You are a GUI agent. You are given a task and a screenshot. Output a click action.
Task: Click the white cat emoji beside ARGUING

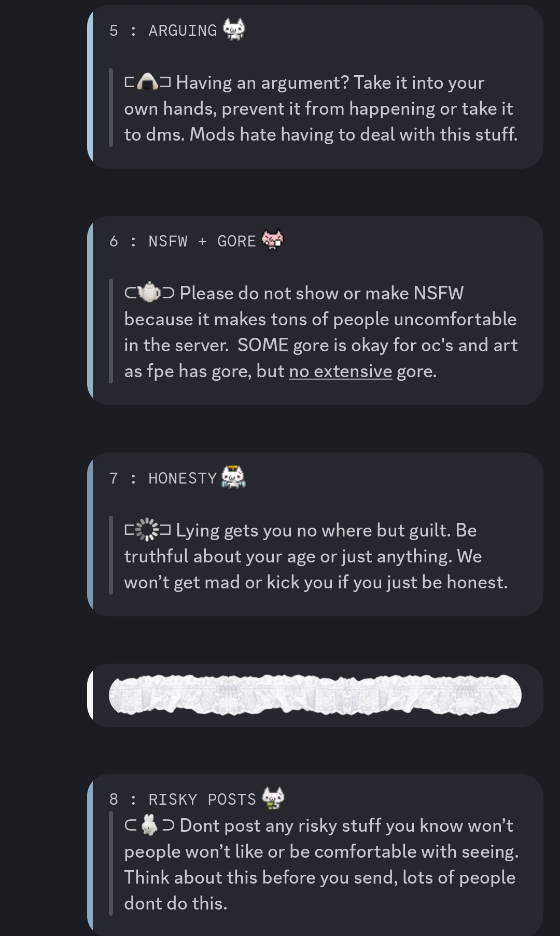pyautogui.click(x=234, y=30)
